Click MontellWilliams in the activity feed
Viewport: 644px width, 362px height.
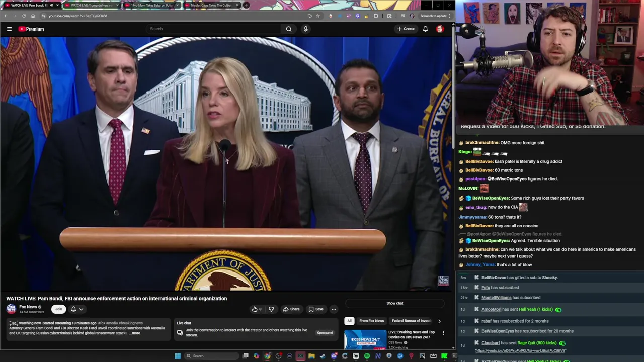click(x=496, y=298)
